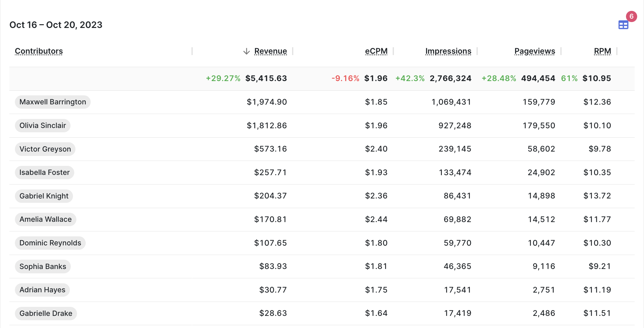Click Amelia Wallace's revenue $170.81
Viewport: 644px width, 328px height.
[270, 219]
